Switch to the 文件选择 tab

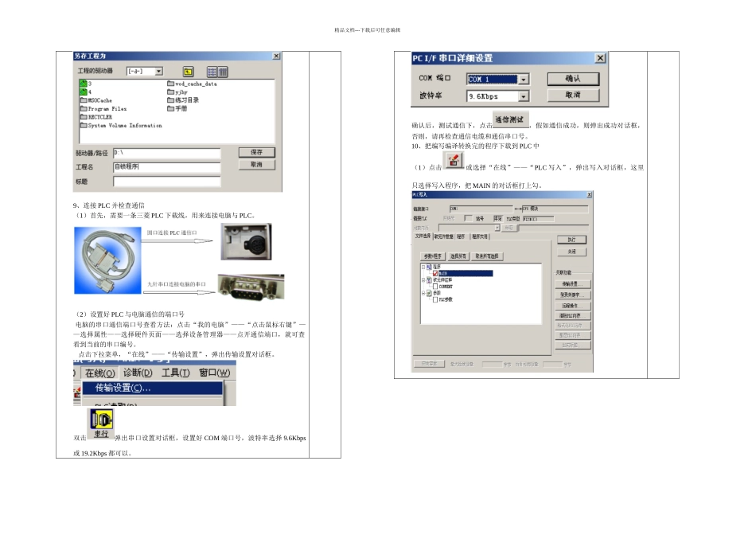click(x=423, y=236)
